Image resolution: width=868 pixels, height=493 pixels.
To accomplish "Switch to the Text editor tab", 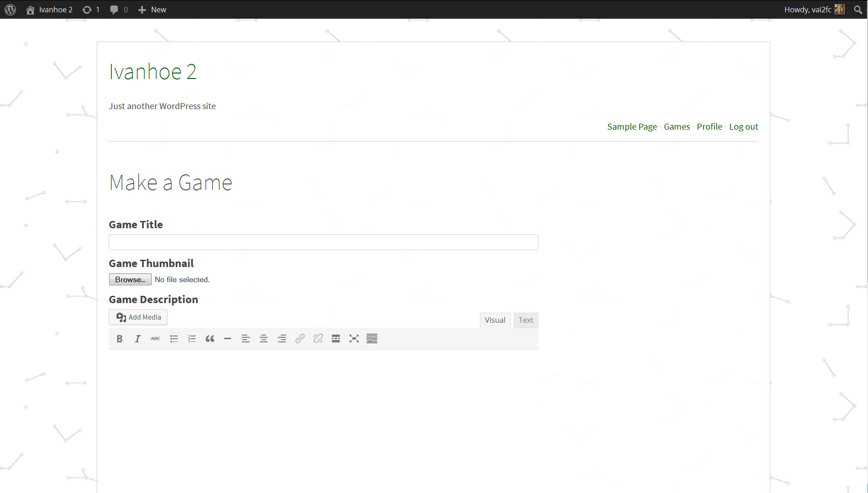I will (x=526, y=320).
